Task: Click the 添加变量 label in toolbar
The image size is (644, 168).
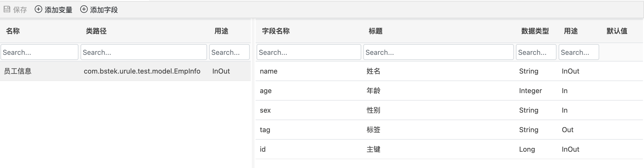Action: pos(58,10)
